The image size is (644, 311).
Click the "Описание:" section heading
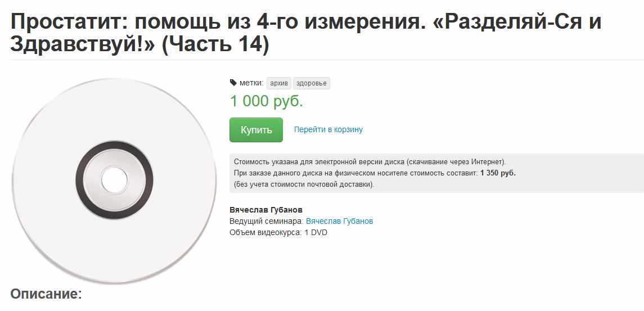[46, 294]
